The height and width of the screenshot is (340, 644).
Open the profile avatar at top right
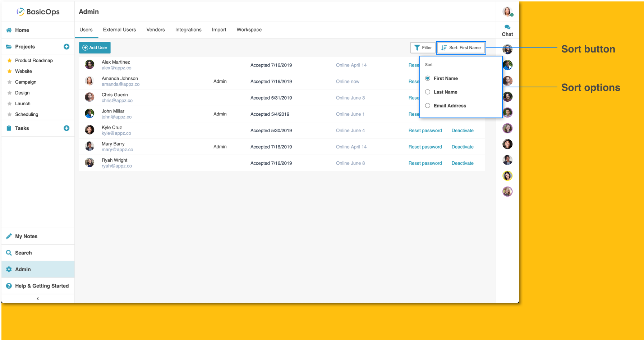tap(507, 12)
